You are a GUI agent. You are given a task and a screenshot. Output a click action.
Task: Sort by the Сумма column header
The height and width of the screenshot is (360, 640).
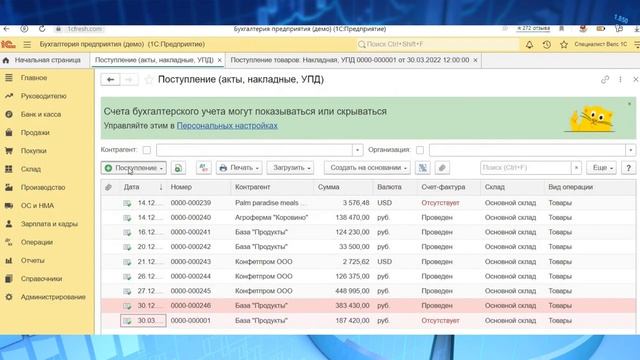(329, 187)
